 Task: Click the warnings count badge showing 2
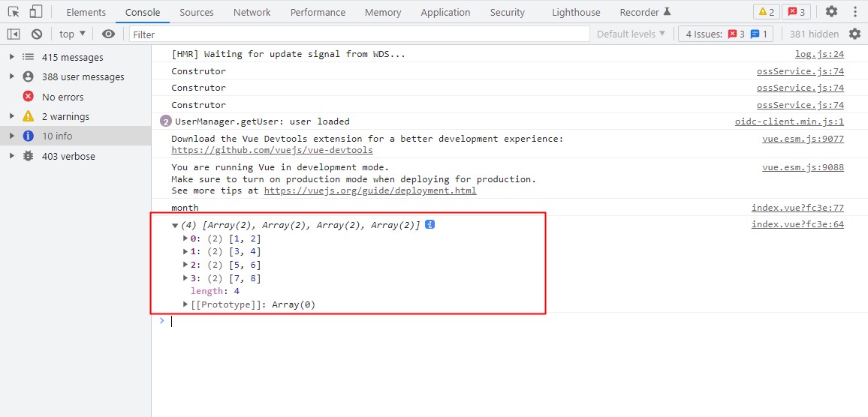pyautogui.click(x=766, y=12)
